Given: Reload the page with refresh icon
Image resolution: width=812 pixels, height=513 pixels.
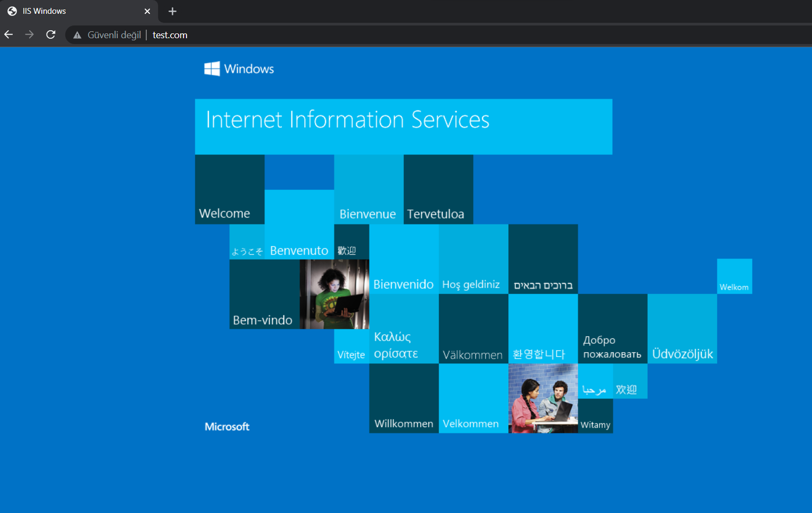Looking at the screenshot, I should point(51,34).
